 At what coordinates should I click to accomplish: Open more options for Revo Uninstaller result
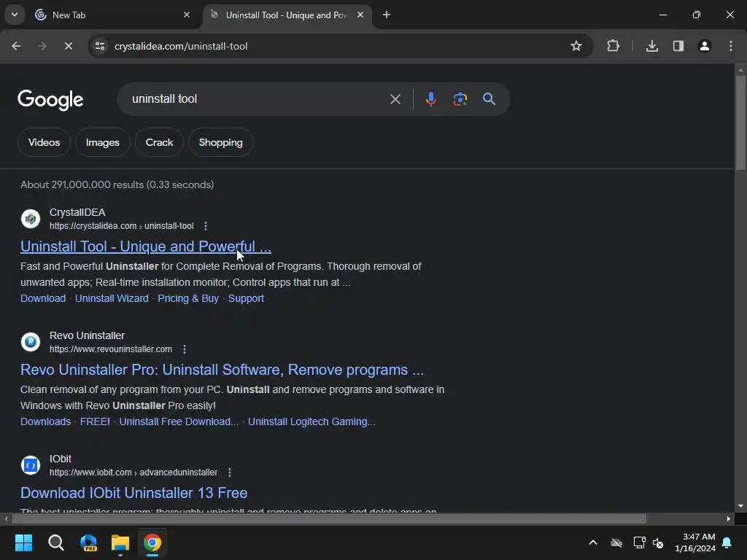(x=185, y=349)
